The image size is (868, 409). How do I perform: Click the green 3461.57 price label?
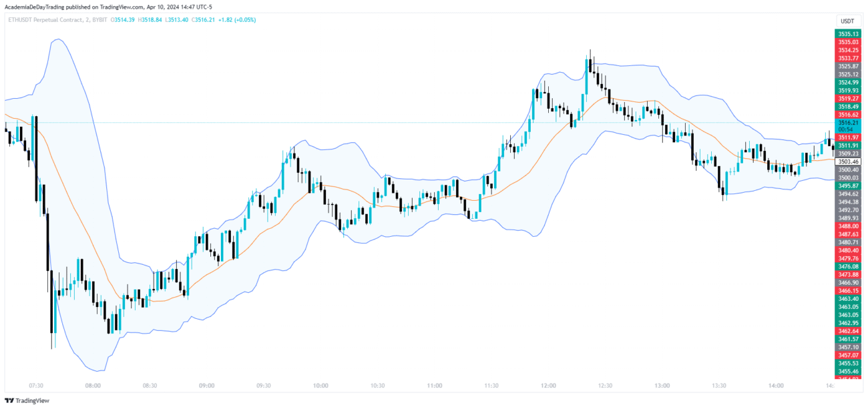847,339
